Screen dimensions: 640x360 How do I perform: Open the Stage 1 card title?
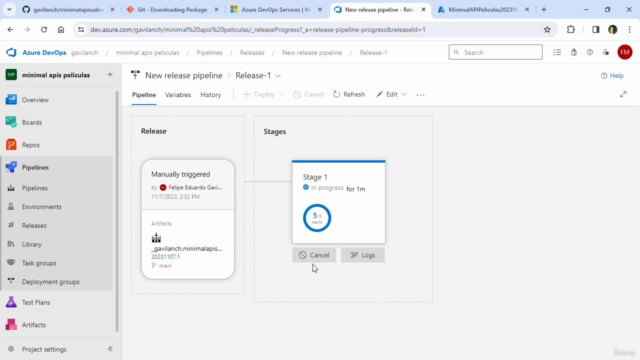tap(315, 177)
